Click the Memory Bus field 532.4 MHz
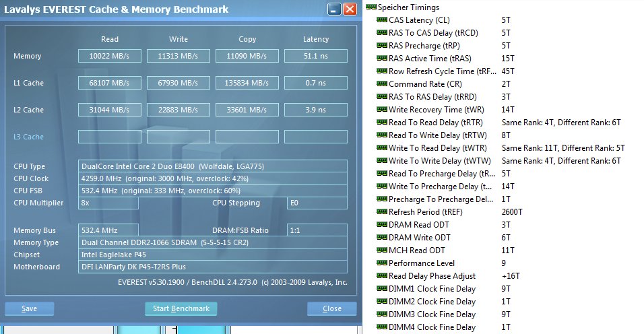 (108, 230)
